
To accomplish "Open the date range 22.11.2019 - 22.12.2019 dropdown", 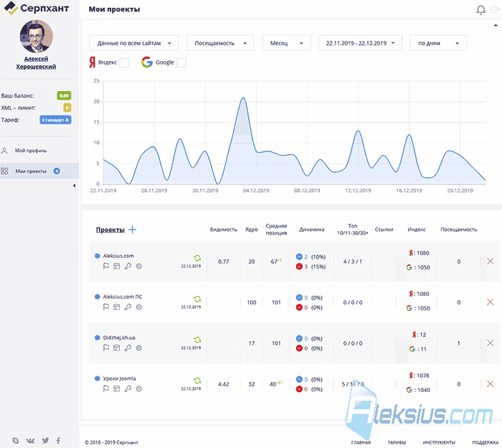I will pos(360,43).
